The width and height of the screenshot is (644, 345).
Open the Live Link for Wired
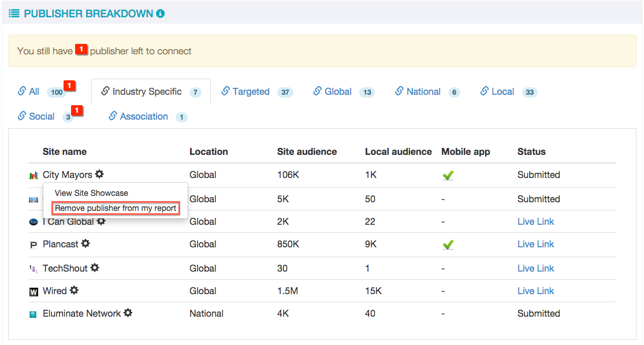[x=535, y=291]
